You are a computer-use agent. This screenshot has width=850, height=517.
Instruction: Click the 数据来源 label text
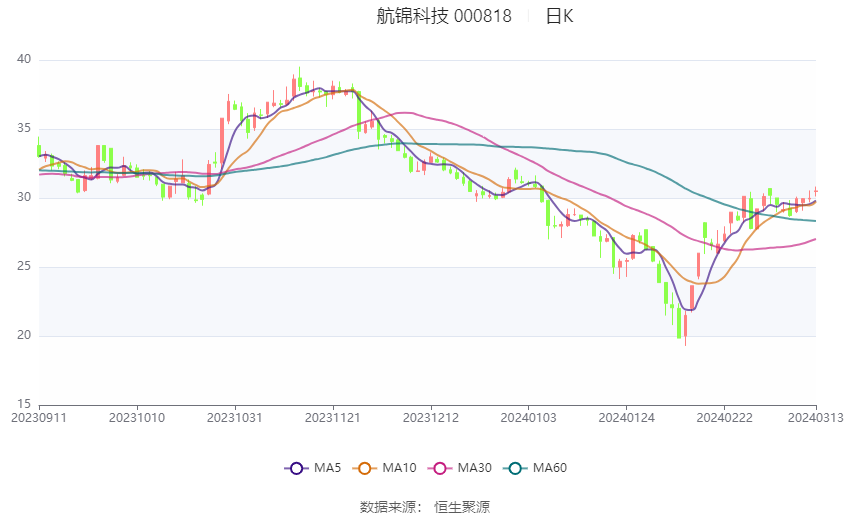pos(390,507)
